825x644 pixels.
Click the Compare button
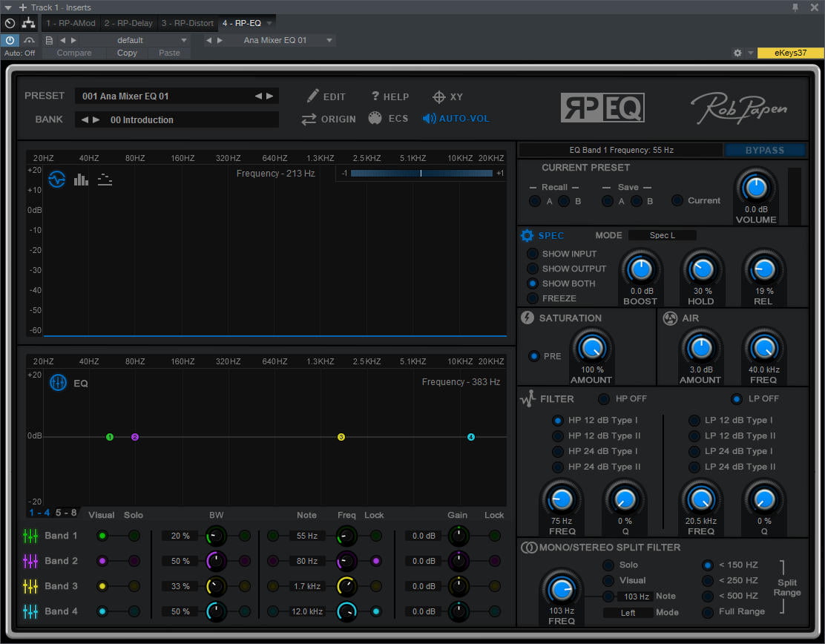pyautogui.click(x=74, y=53)
